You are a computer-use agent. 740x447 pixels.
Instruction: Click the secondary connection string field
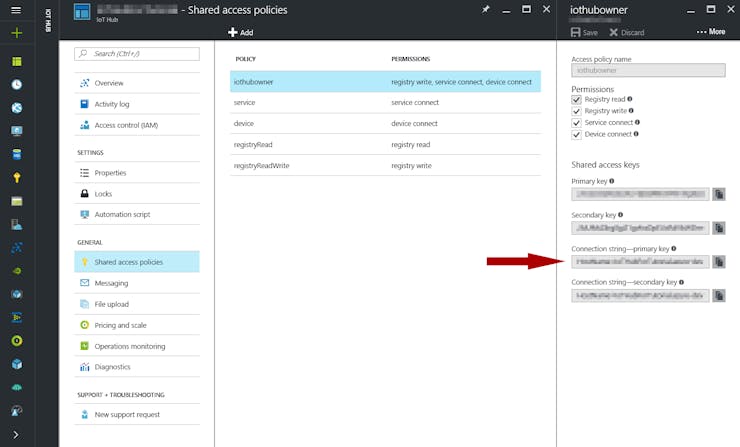click(640, 295)
